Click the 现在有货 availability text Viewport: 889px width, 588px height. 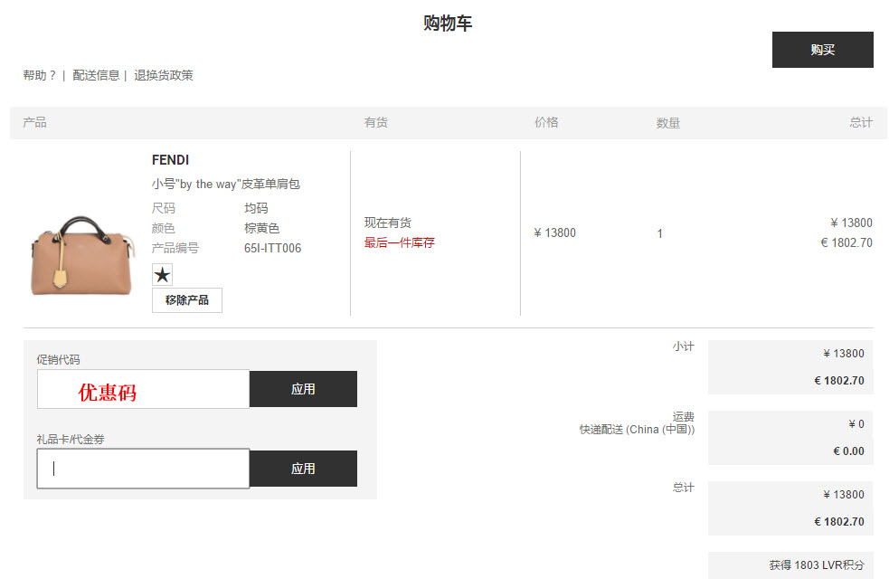tap(388, 223)
